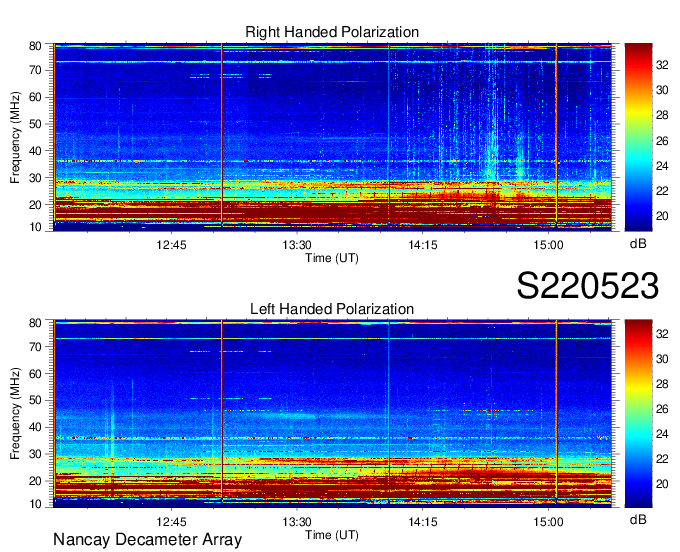Screen dimensions: 680x552
Task: Click the Nancay Decameter Array caption
Action: pyautogui.click(x=147, y=540)
